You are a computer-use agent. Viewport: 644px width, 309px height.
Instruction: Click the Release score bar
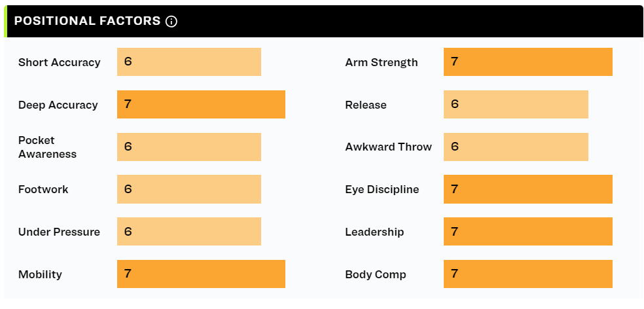pos(516,104)
